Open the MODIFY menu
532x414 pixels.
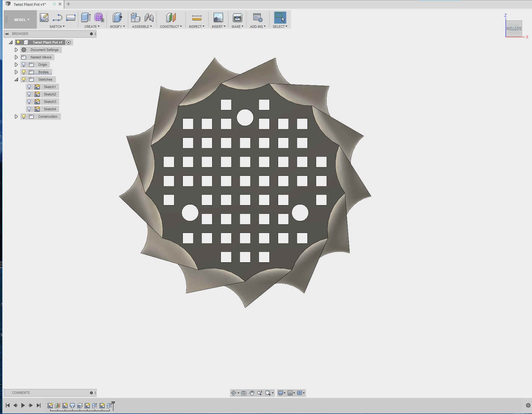tap(118, 27)
